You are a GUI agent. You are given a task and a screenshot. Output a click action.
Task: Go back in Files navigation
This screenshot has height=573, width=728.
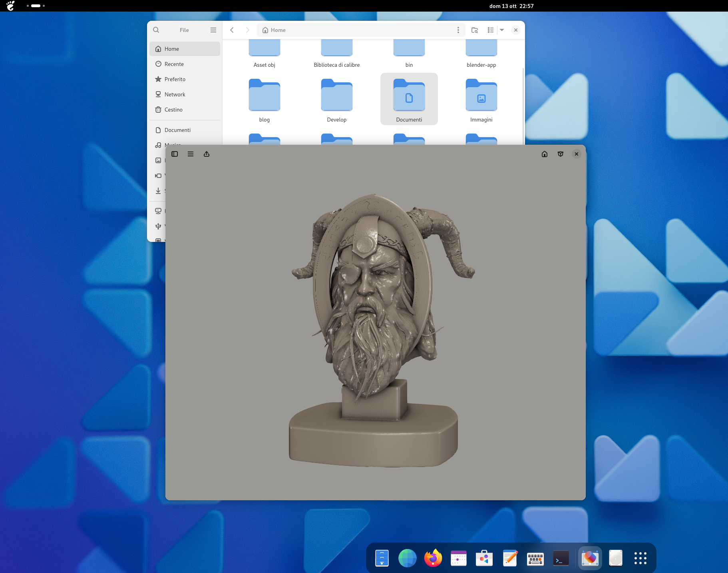point(232,30)
